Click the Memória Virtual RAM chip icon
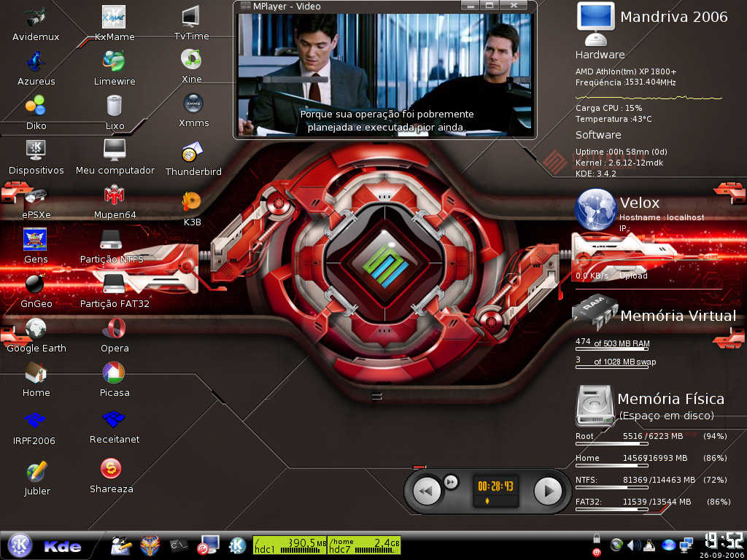This screenshot has height=560, width=747. point(595,312)
